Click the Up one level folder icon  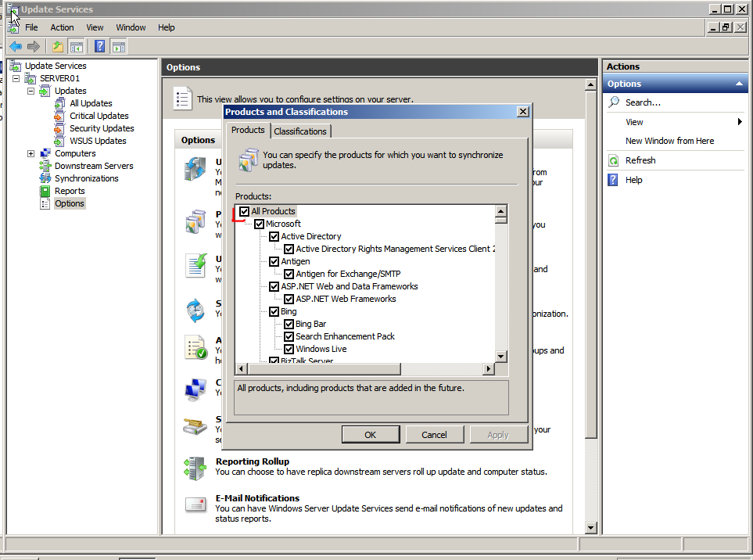[58, 47]
